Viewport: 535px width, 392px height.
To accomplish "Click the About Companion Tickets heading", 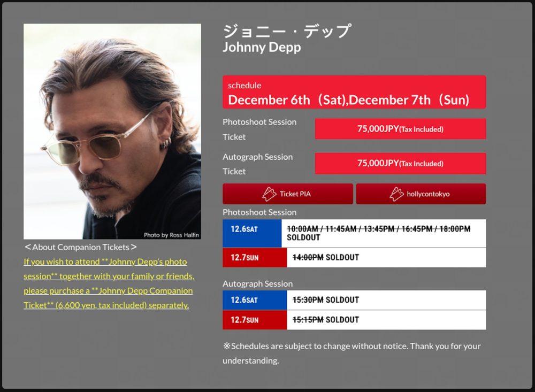I will pyautogui.click(x=81, y=247).
